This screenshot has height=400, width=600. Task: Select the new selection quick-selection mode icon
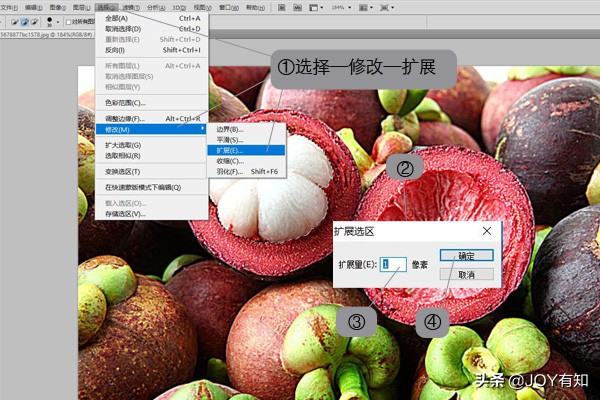pyautogui.click(x=15, y=22)
